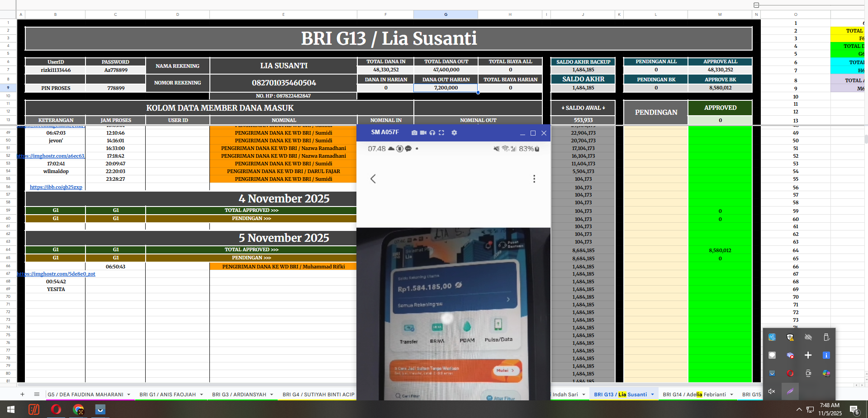868x418 pixels.
Task: Open the imghostr.com/5de8e0_zot link
Action: point(56,274)
